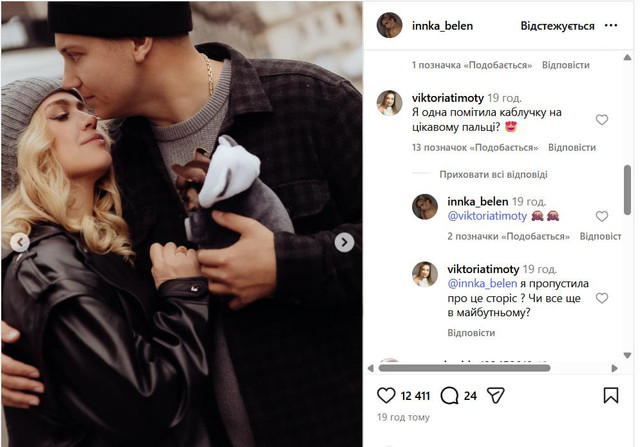Reply to the comment with 13 likes

pyautogui.click(x=572, y=147)
